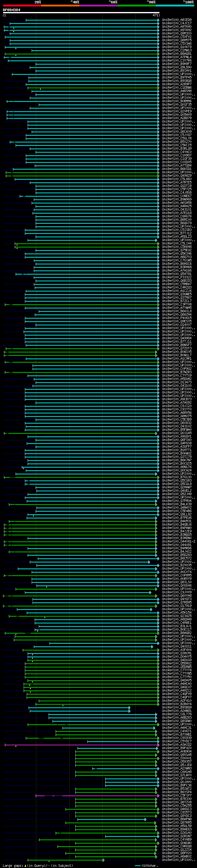Select label UniRef100_B7G130

(176, 477)
